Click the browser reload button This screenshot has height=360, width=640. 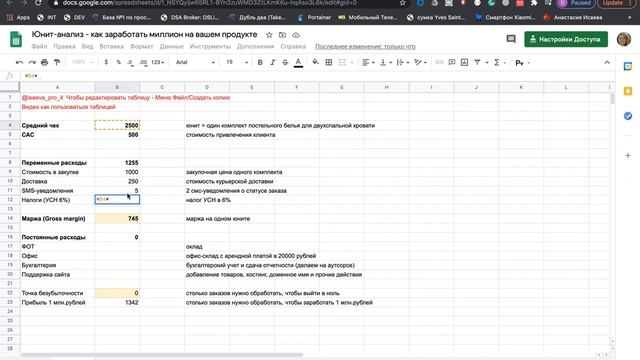[x=38, y=3]
